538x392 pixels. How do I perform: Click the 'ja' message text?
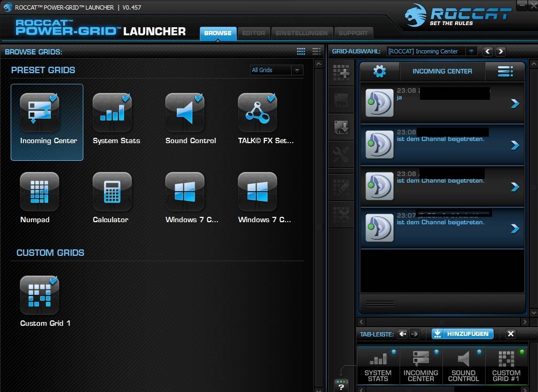point(400,97)
